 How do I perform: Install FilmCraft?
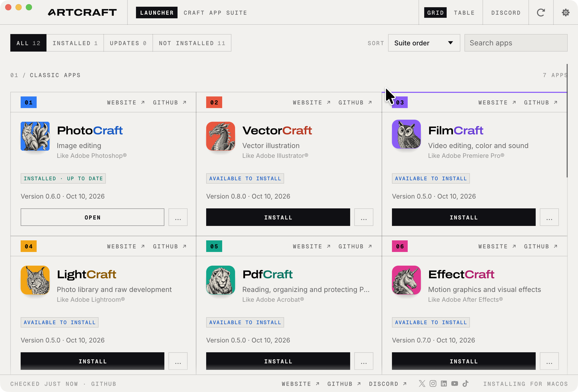coord(464,217)
